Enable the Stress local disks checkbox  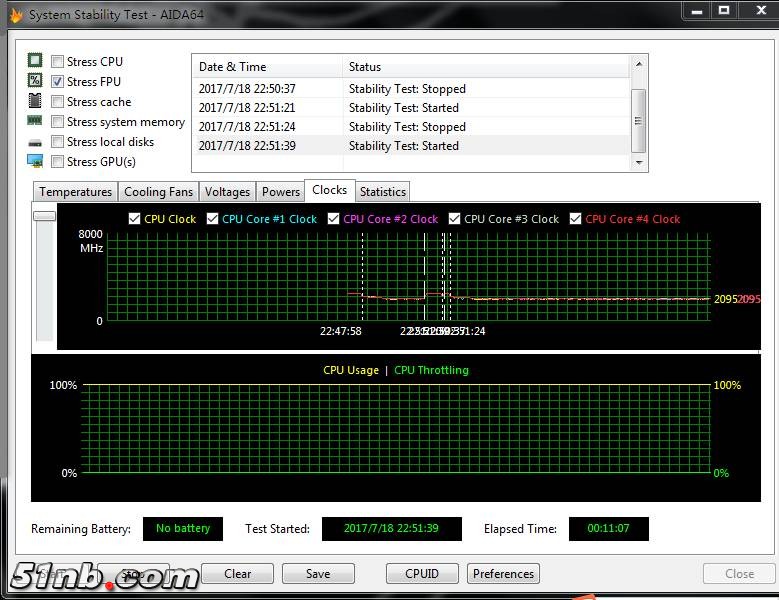point(58,142)
